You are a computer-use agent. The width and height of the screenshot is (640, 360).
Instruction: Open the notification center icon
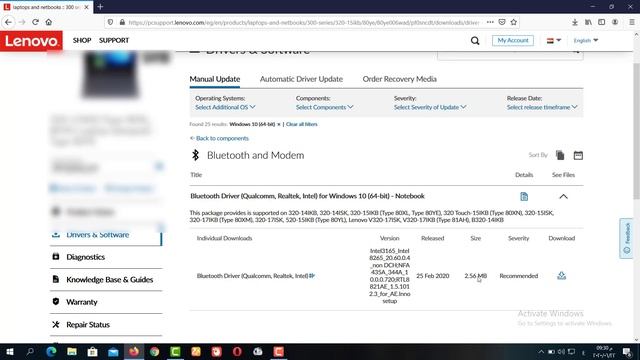(x=627, y=351)
